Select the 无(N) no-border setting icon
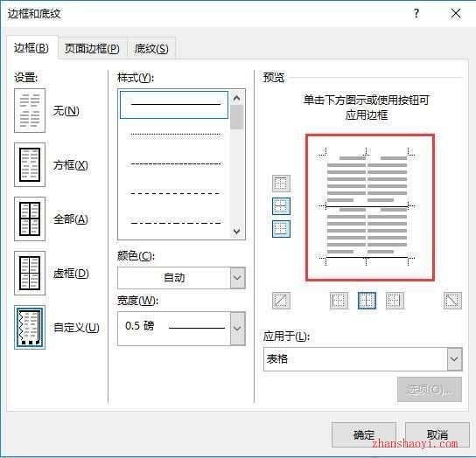This screenshot has width=476, height=458. pos(30,111)
